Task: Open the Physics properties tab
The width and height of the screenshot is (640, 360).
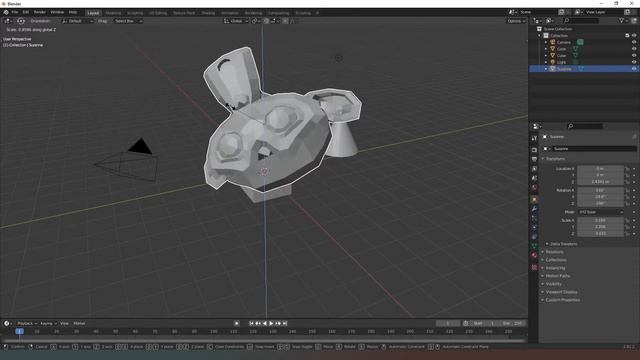Action: (x=534, y=228)
